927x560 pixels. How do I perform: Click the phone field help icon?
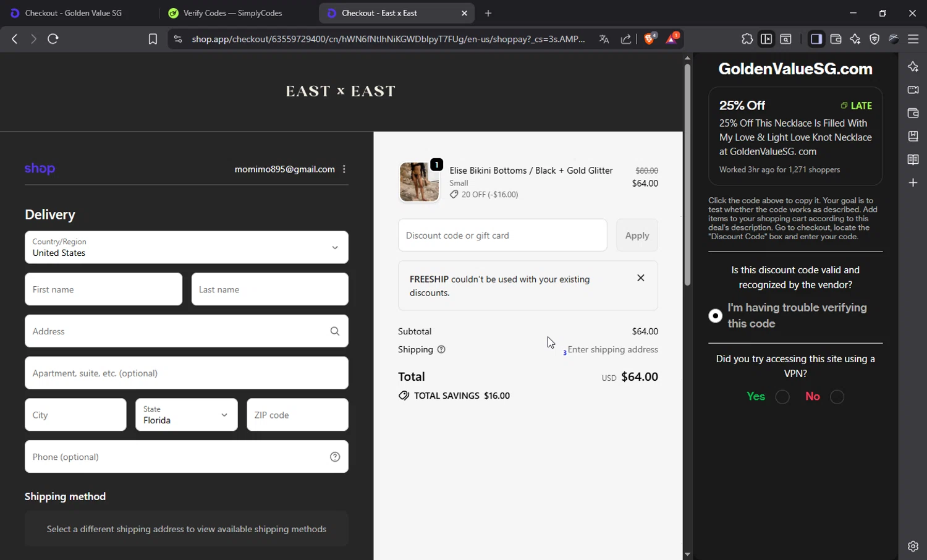[335, 457]
